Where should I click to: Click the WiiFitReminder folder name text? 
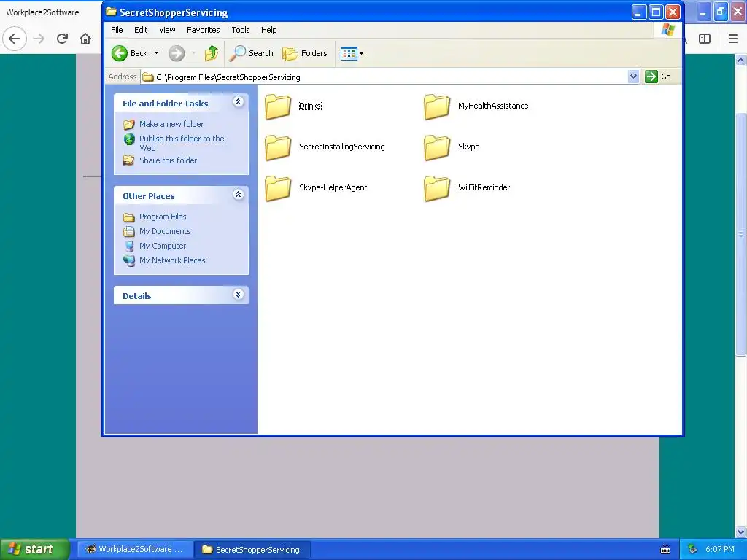click(484, 187)
